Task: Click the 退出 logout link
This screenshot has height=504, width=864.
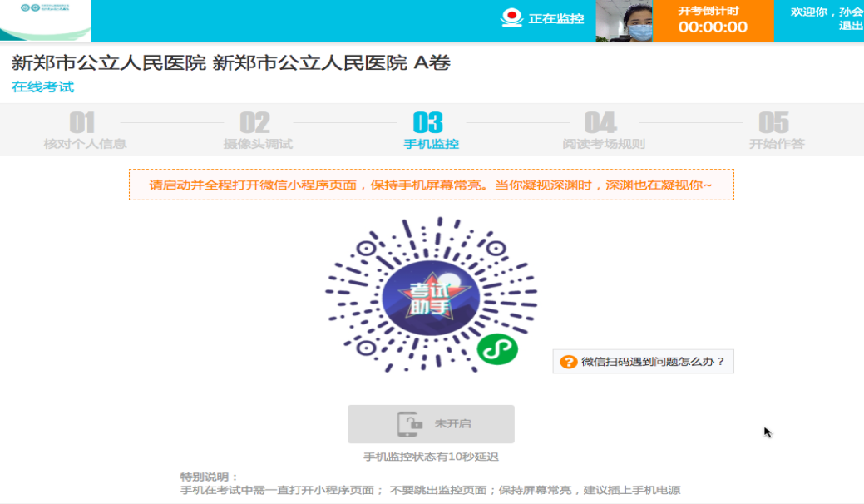Action: click(x=851, y=25)
